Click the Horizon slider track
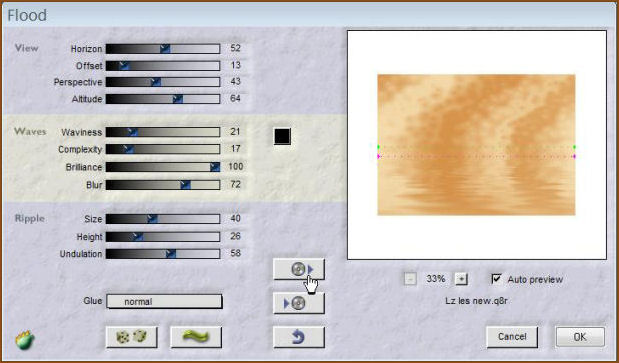Viewport: 619px width, 363px height. 163,49
